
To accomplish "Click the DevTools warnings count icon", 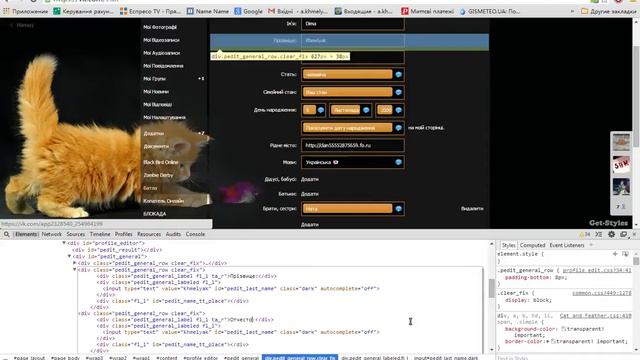I will coord(584,234).
